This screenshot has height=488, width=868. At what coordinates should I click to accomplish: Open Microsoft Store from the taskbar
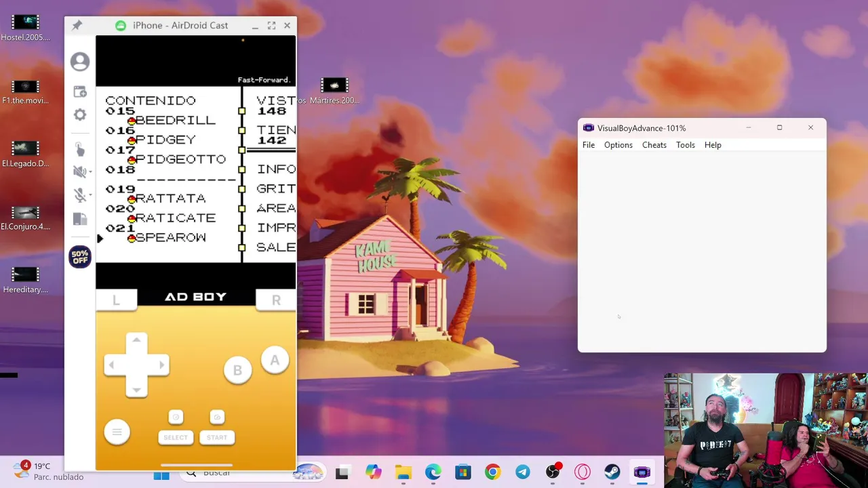463,472
